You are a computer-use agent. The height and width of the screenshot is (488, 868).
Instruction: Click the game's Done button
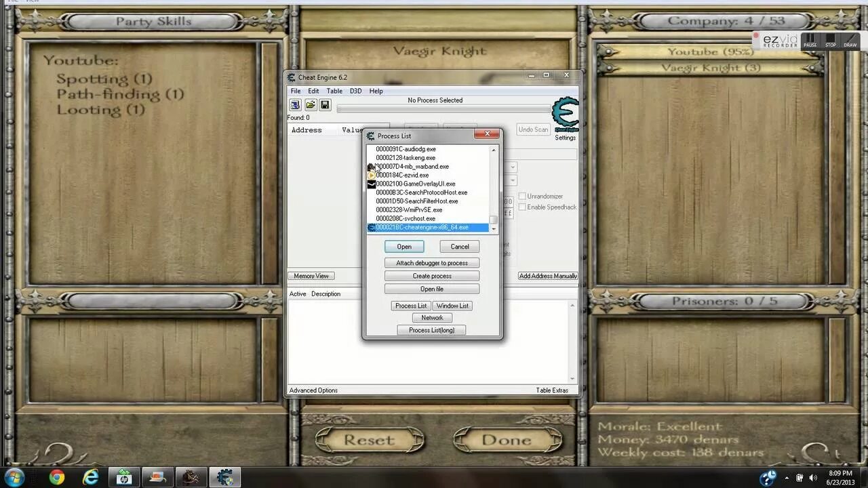507,440
